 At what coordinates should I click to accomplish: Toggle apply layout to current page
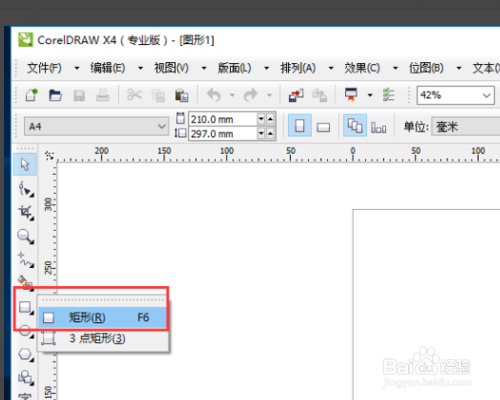pos(379,127)
